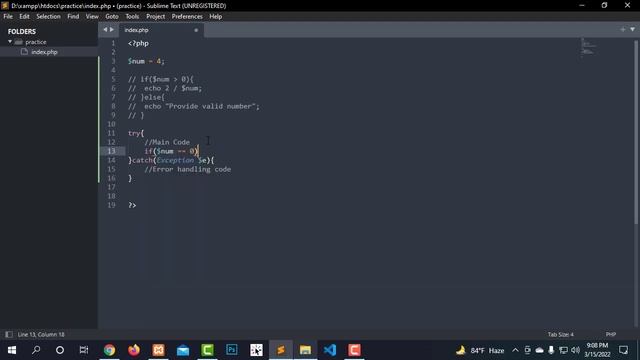Open the PHP syntax selector

611,334
